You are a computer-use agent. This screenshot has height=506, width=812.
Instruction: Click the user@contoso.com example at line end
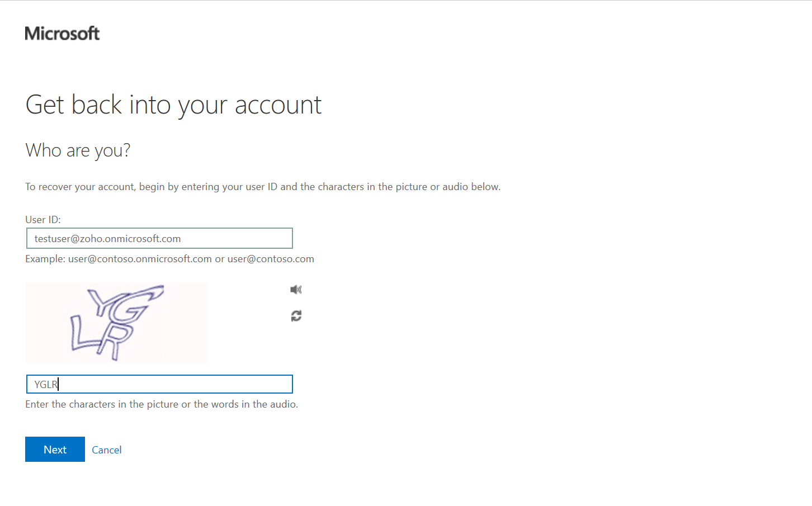(x=271, y=259)
